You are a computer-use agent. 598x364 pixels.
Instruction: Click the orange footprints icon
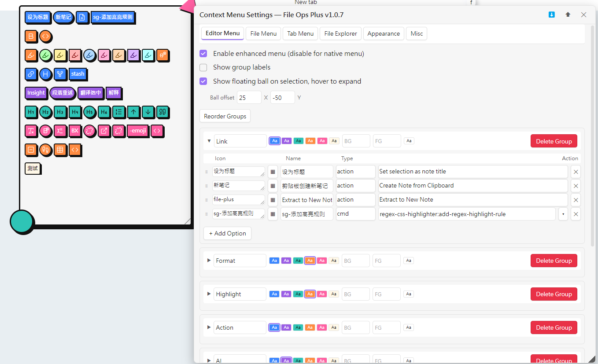point(45,150)
